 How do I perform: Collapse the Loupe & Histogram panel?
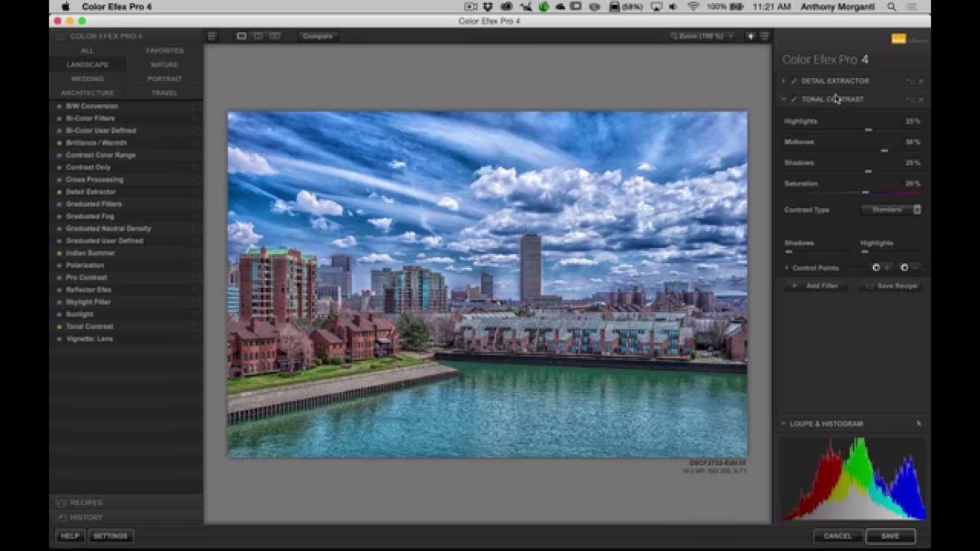(783, 423)
